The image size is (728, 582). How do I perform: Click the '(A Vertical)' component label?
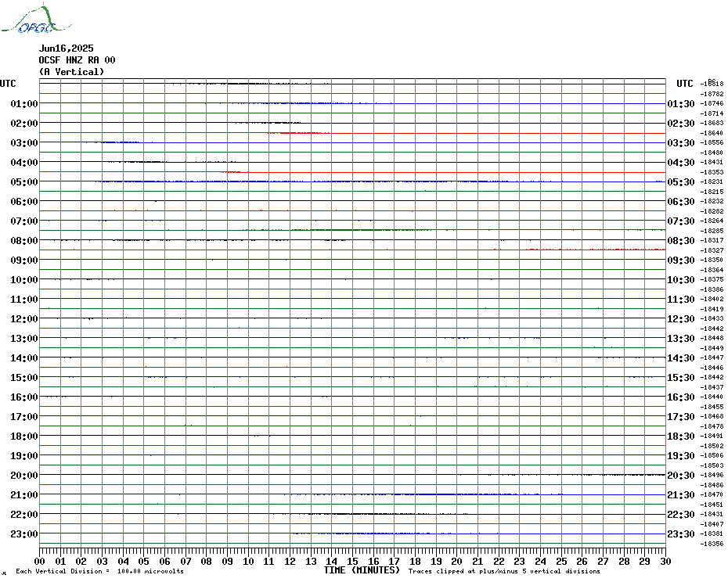pos(71,71)
